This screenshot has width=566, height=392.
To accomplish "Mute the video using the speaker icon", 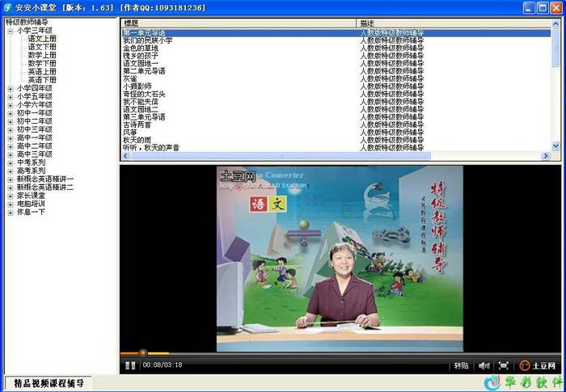I will 484,365.
